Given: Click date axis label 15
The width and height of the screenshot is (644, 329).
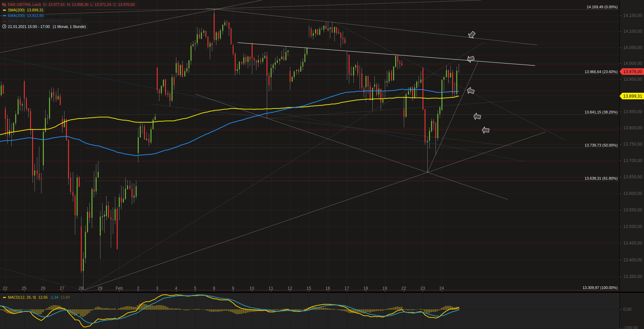Looking at the screenshot, I should click(x=309, y=288).
